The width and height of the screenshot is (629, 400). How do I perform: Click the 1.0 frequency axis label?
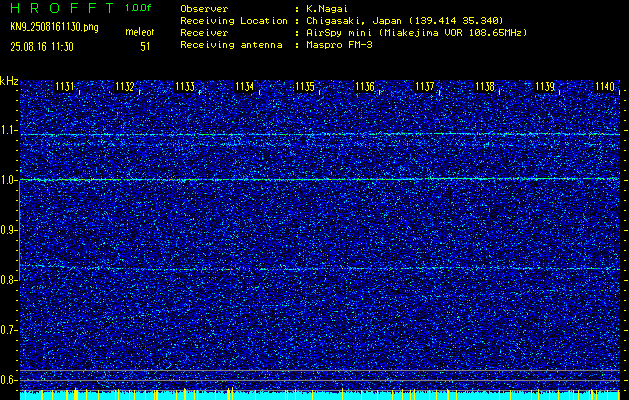coord(8,180)
